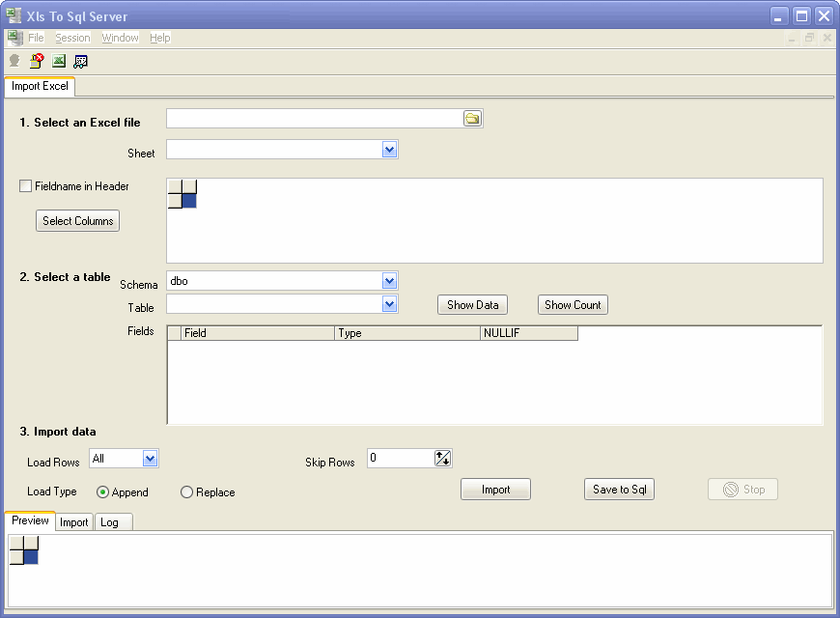Viewport: 840px width, 618px height.
Task: Select the Import Excel tab
Action: (x=40, y=86)
